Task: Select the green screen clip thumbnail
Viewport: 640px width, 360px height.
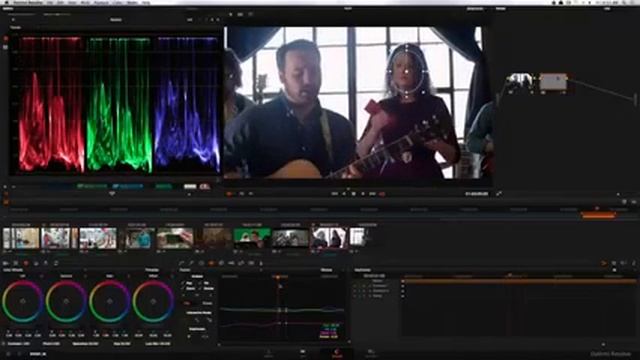Action: click(252, 238)
